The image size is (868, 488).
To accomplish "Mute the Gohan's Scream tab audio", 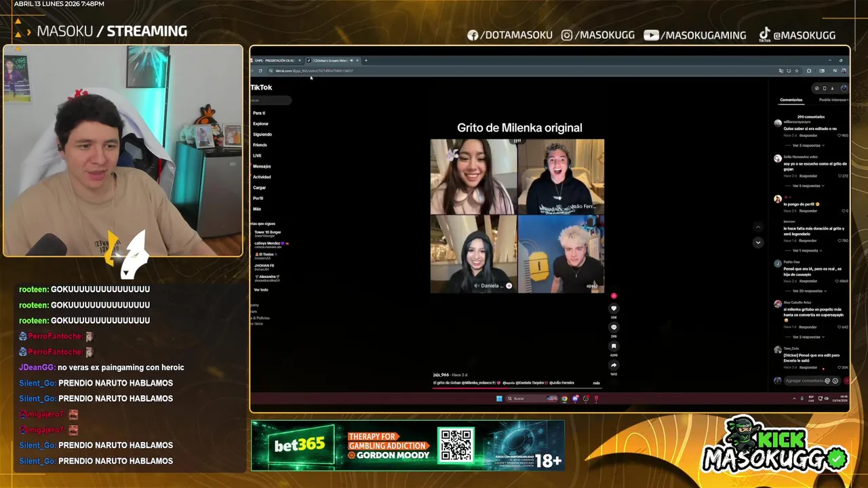I will tap(351, 60).
